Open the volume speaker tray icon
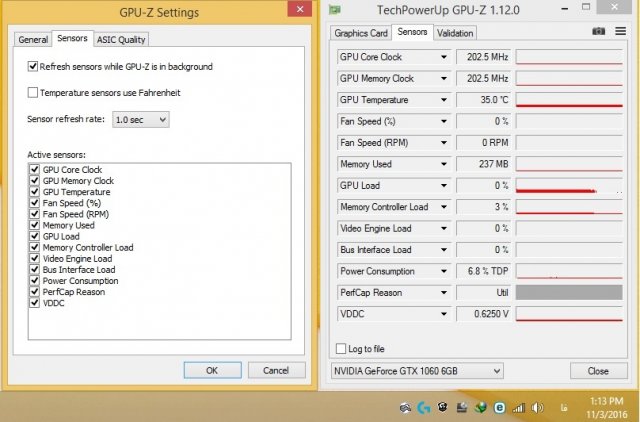Screen dimensions: 640x422 click(537, 408)
